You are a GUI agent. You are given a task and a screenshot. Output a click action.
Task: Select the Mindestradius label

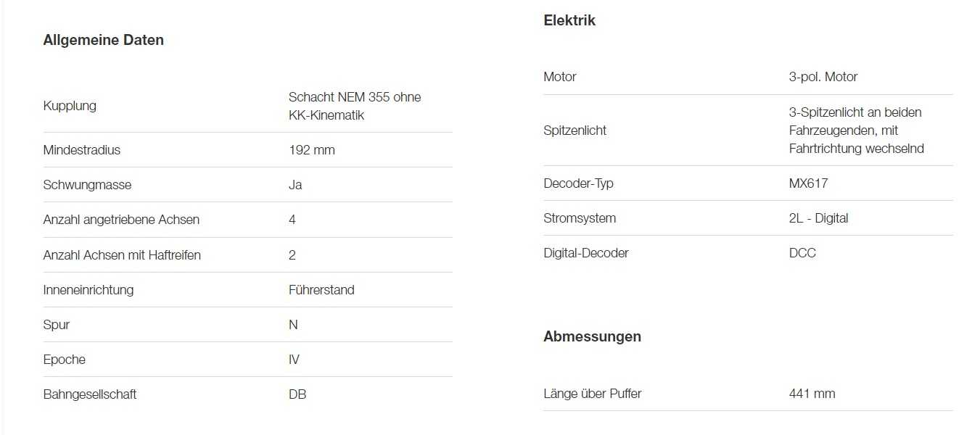point(82,150)
